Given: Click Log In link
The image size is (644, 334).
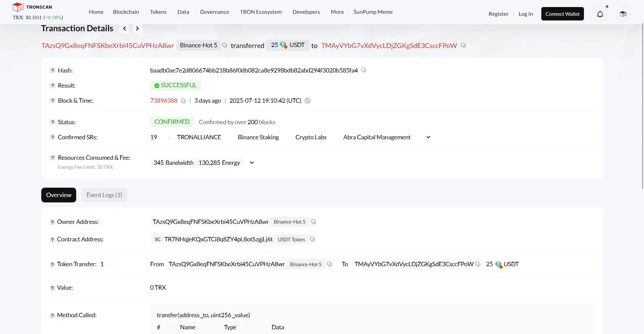Looking at the screenshot, I should coord(526,14).
